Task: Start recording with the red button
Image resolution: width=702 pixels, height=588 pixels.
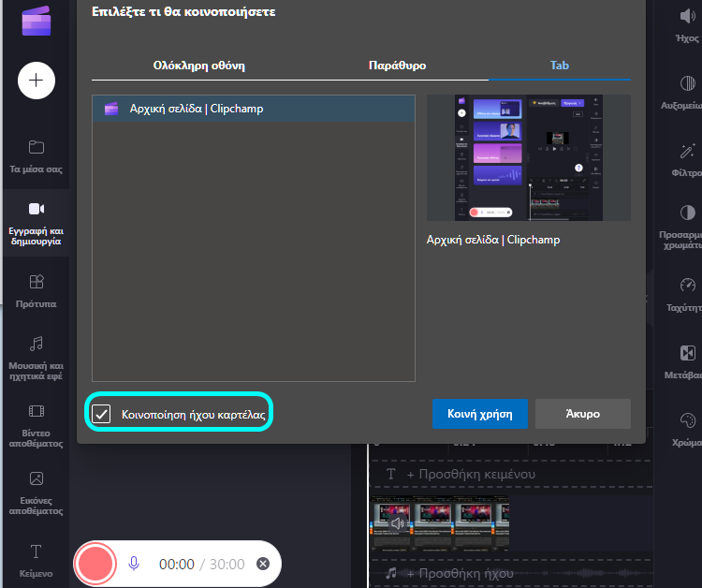Action: click(95, 564)
